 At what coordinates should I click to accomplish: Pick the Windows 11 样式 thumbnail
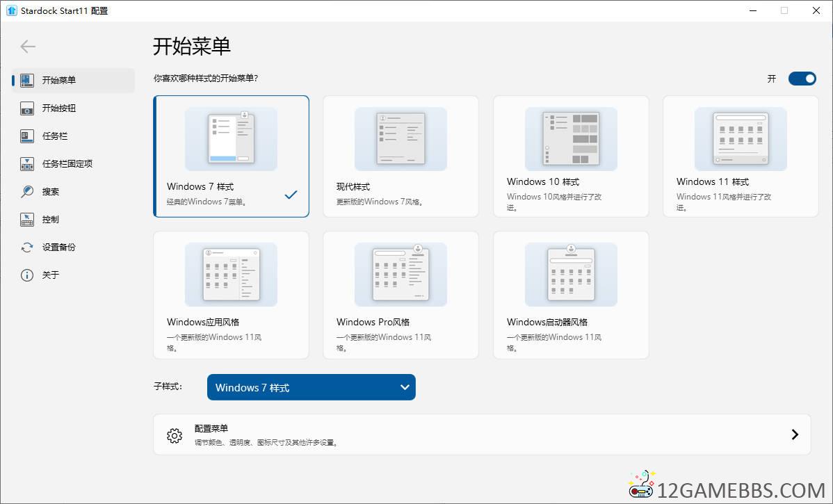point(741,139)
